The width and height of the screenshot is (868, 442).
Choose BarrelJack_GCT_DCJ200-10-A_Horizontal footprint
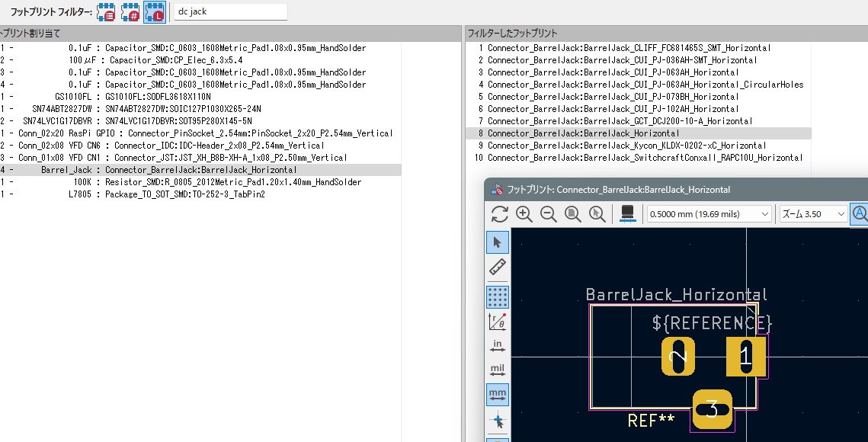(x=639, y=120)
